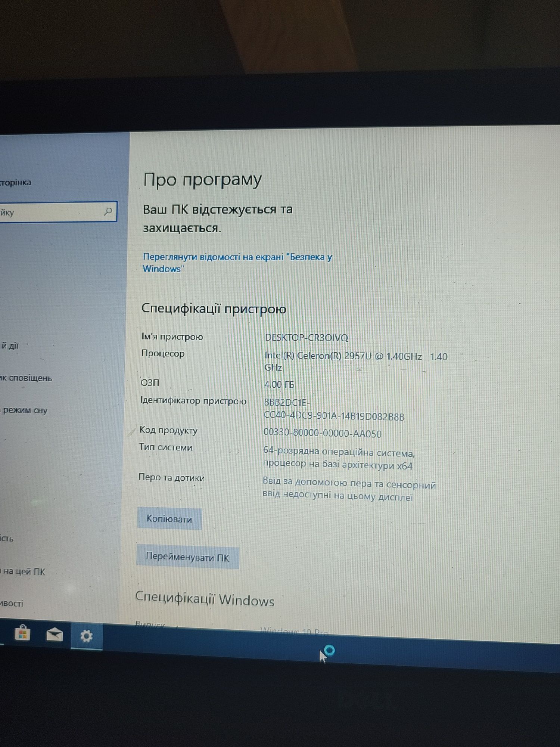
Task: Select device name DESKTOP-CR3OIVQ text
Action: [x=307, y=338]
